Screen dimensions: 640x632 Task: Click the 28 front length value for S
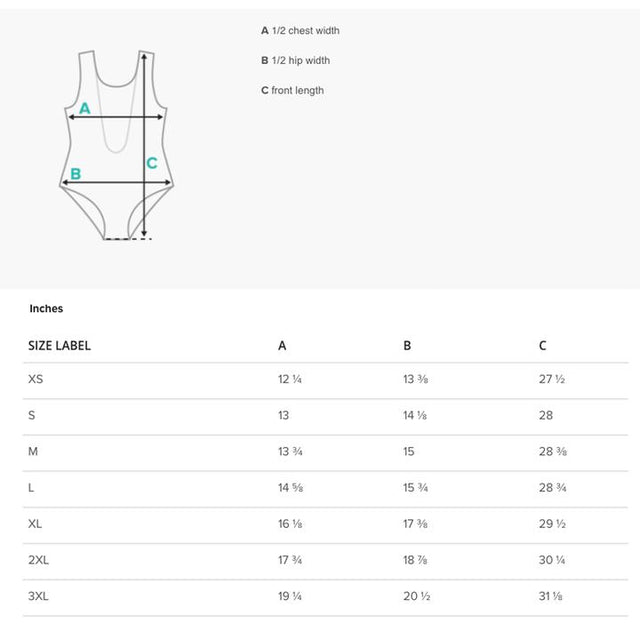point(546,416)
